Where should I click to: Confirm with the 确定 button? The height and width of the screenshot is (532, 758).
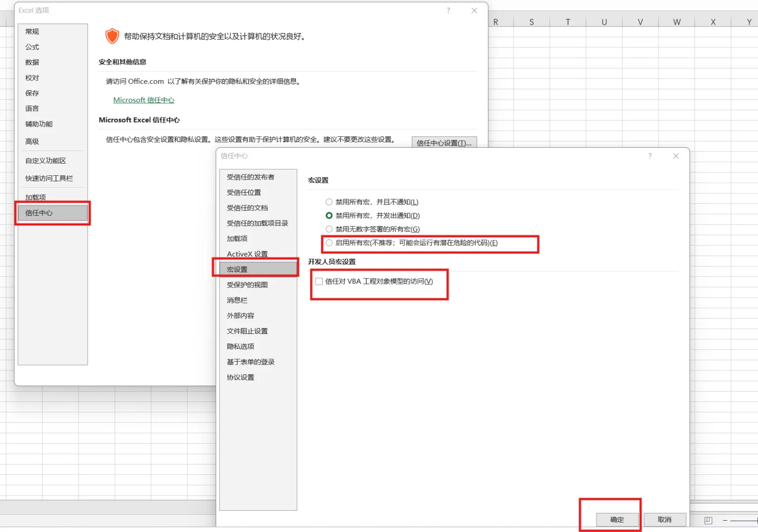[x=617, y=520]
